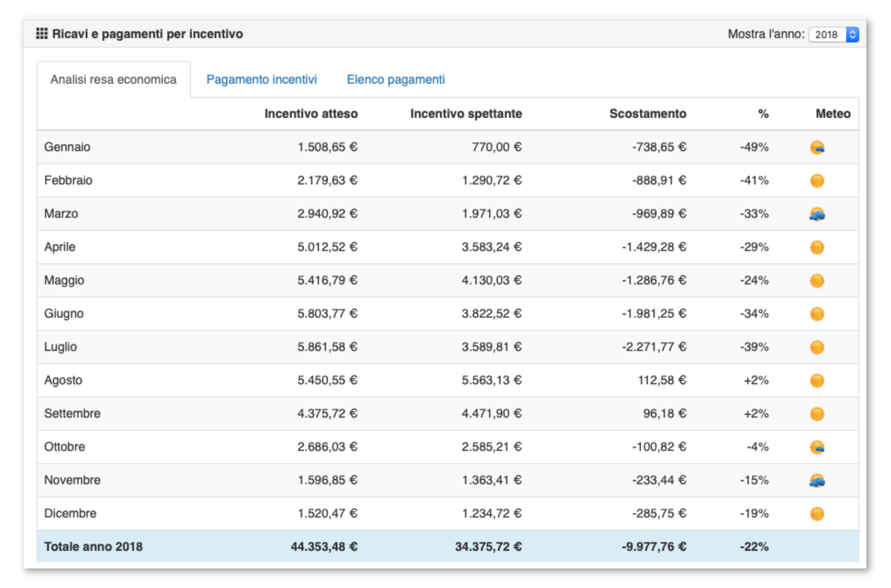The width and height of the screenshot is (891, 588).
Task: Click Febbraio sunny weather icon
Action: pos(817,180)
